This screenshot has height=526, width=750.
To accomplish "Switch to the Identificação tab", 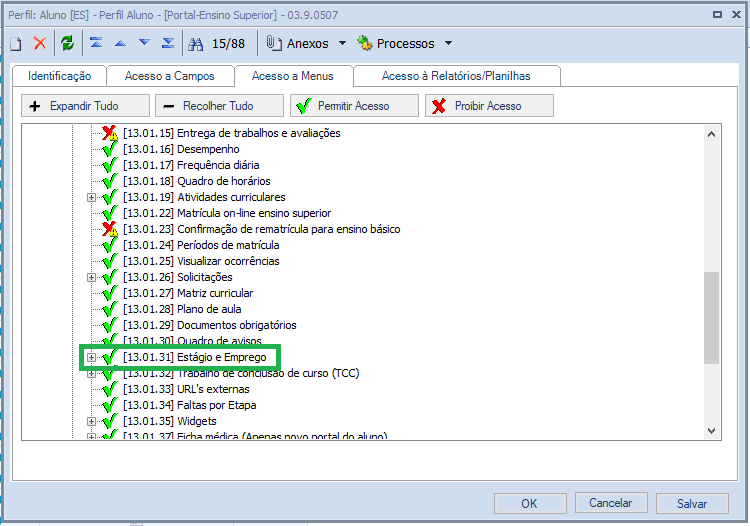I will 60,76.
